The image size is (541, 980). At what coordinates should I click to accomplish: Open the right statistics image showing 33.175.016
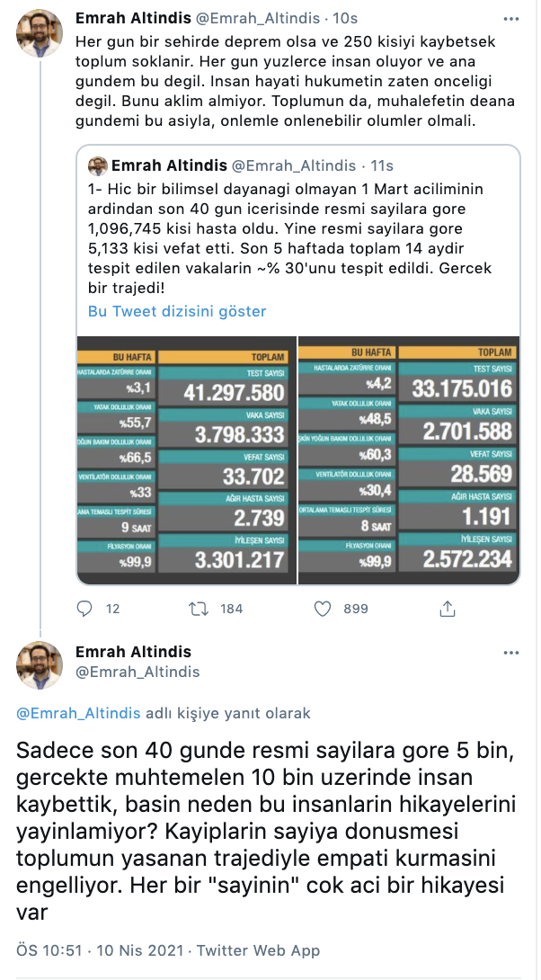point(409,460)
